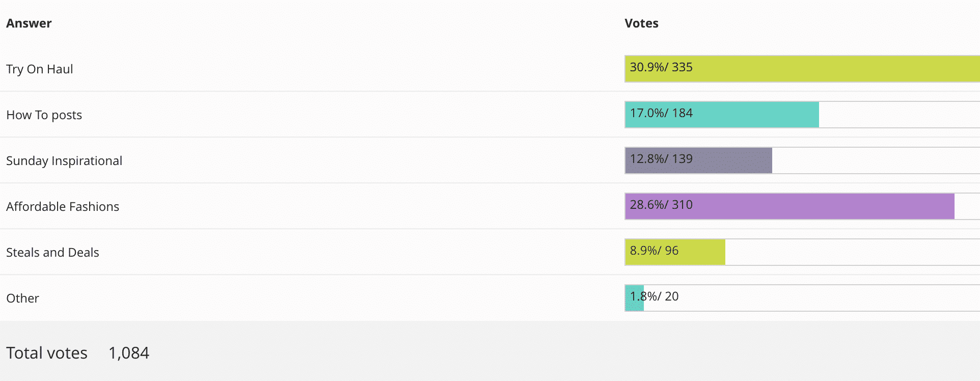The image size is (980, 381).
Task: Click the Total votes label
Action: point(47,353)
